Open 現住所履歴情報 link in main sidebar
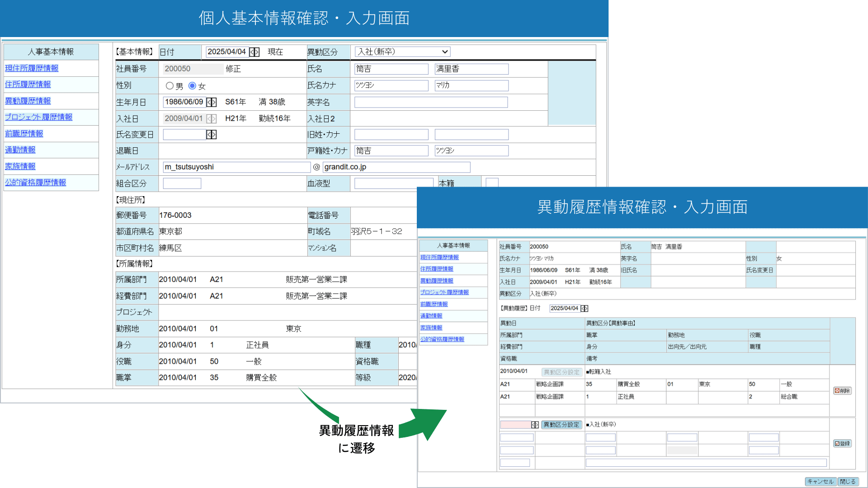Screen dimensions: 868x488 click(32, 68)
